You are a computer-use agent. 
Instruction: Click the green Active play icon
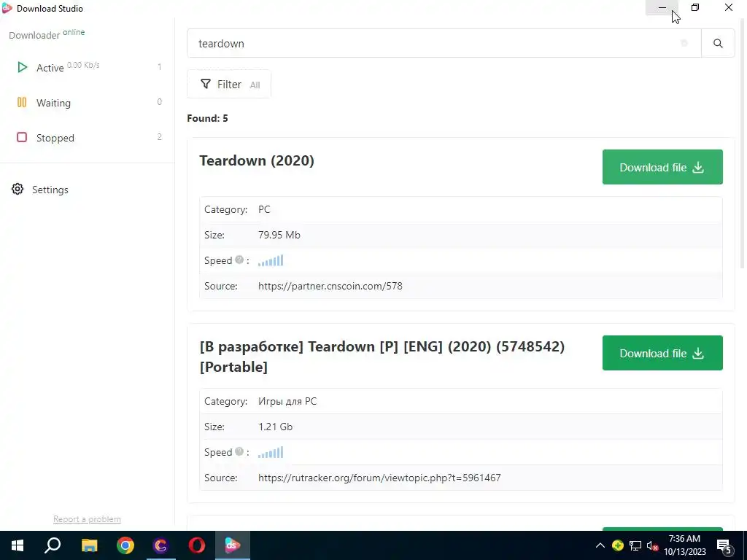(x=22, y=67)
